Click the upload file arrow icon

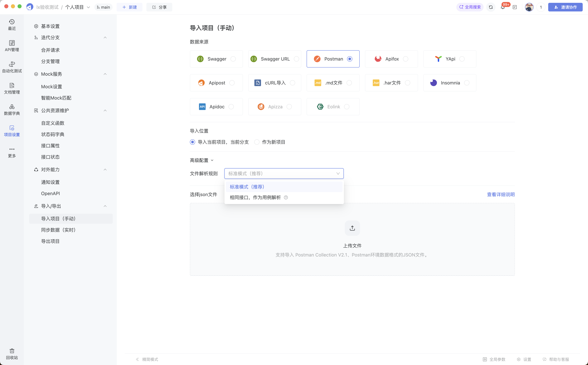(x=352, y=228)
